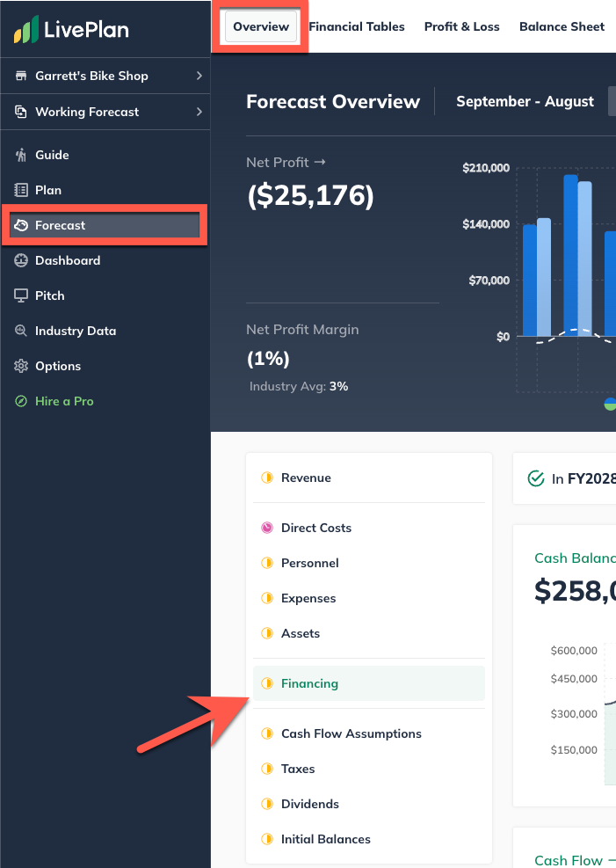Click the Plan document icon
Viewport: 616px width, 868px height.
21,190
